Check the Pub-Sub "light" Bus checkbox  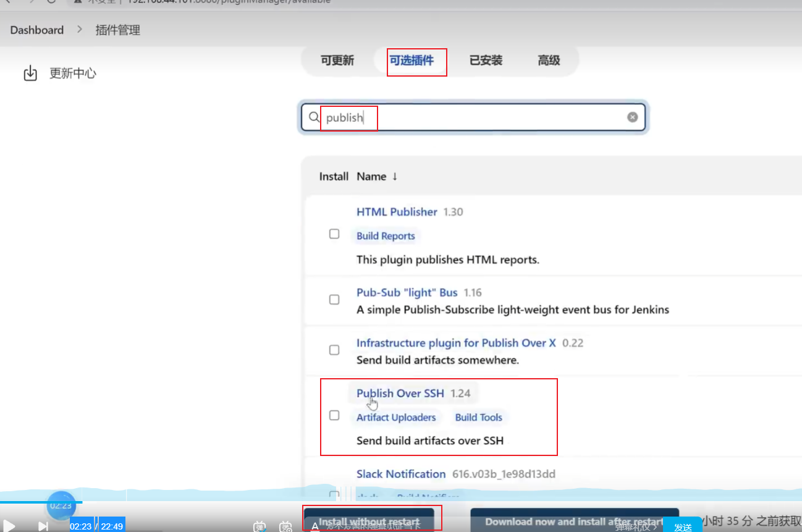click(x=334, y=300)
